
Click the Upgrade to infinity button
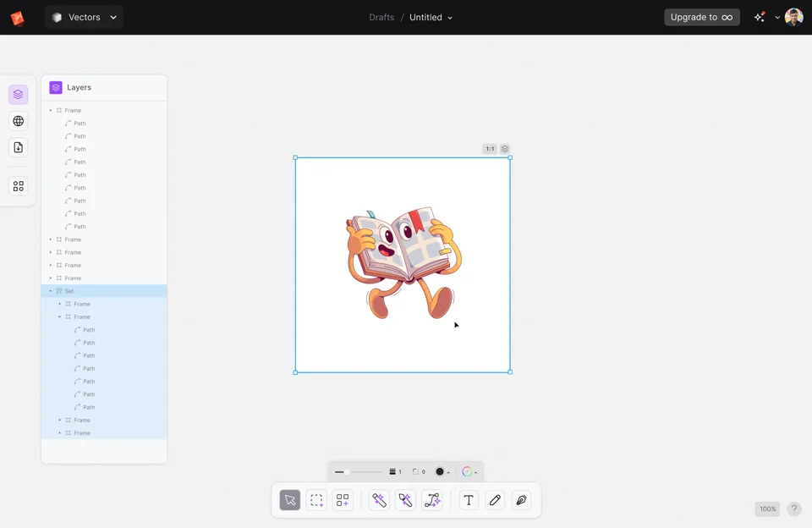(x=701, y=17)
